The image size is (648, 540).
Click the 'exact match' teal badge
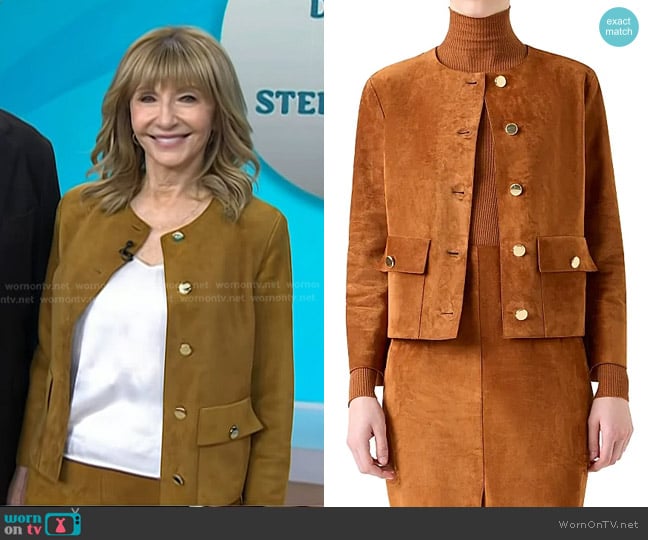[619, 27]
